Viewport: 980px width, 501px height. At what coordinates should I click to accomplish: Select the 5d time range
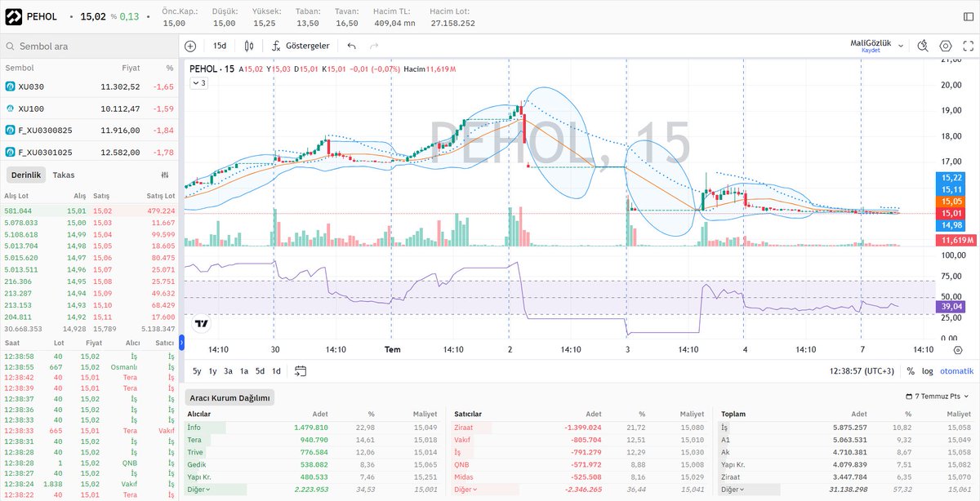(260, 370)
